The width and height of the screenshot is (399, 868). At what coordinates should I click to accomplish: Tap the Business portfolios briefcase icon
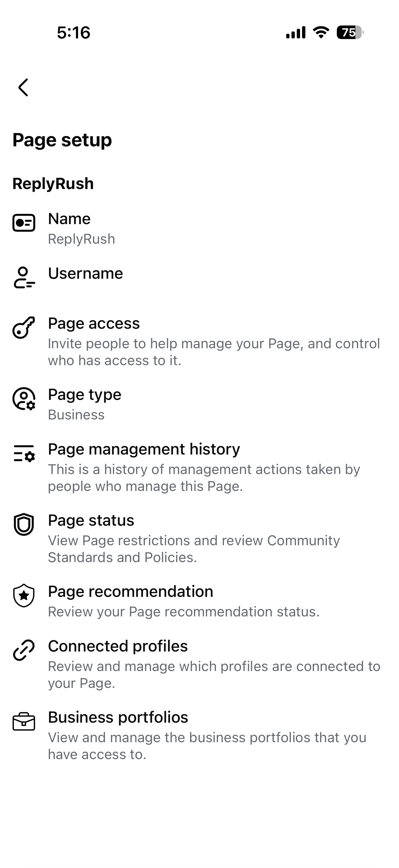[23, 721]
